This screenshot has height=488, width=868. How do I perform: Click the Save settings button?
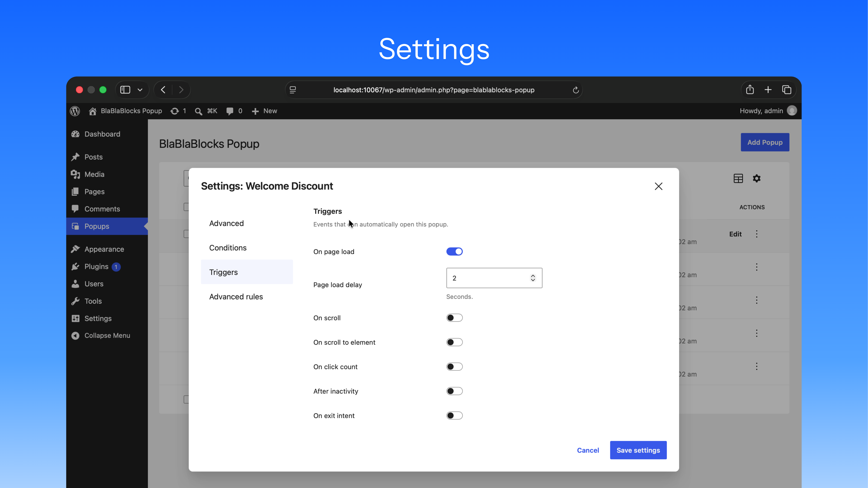tap(638, 450)
